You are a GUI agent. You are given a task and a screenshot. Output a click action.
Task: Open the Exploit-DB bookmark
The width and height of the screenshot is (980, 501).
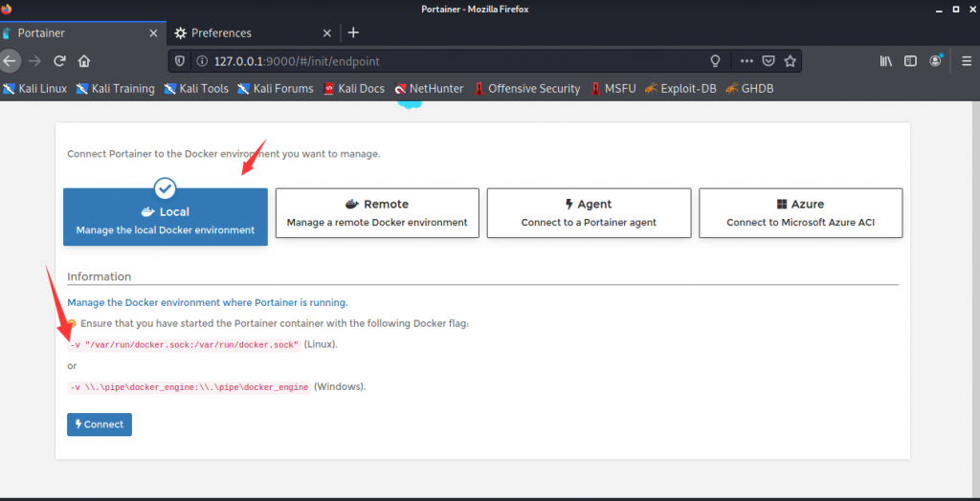tap(680, 89)
